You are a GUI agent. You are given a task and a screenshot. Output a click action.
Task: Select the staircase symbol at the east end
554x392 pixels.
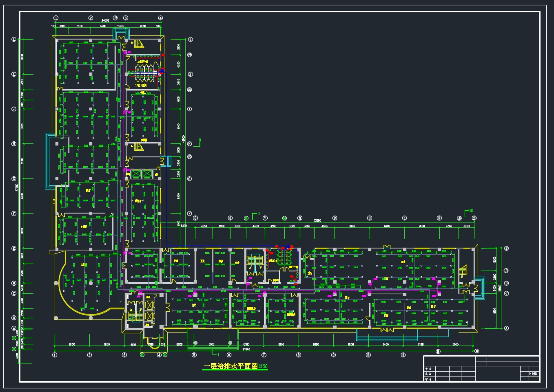tap(463, 271)
